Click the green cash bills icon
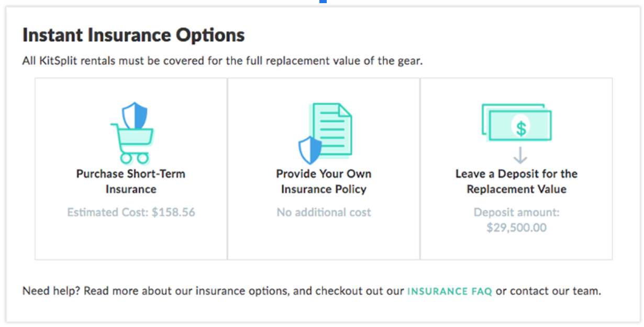This screenshot has width=644, height=327. (516, 122)
